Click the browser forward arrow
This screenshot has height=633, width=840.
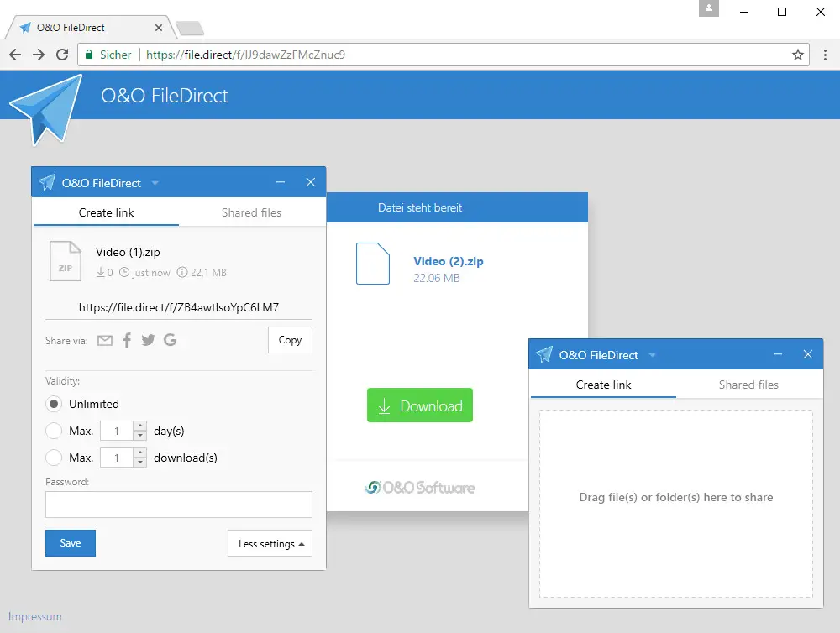click(39, 55)
